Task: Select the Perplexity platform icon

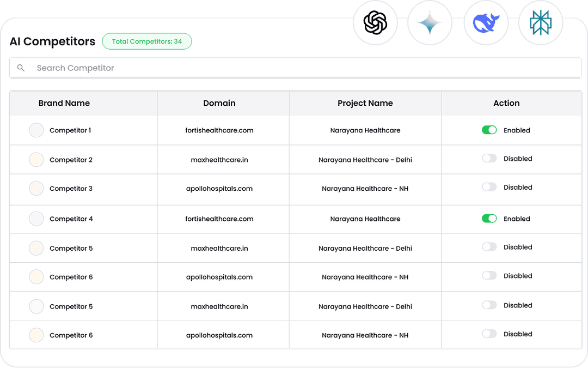Action: point(540,22)
